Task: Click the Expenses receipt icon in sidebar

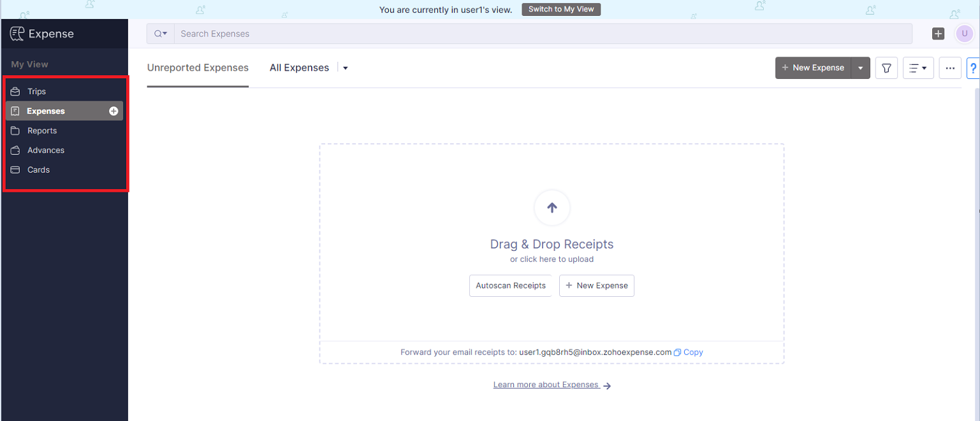Action: (15, 111)
